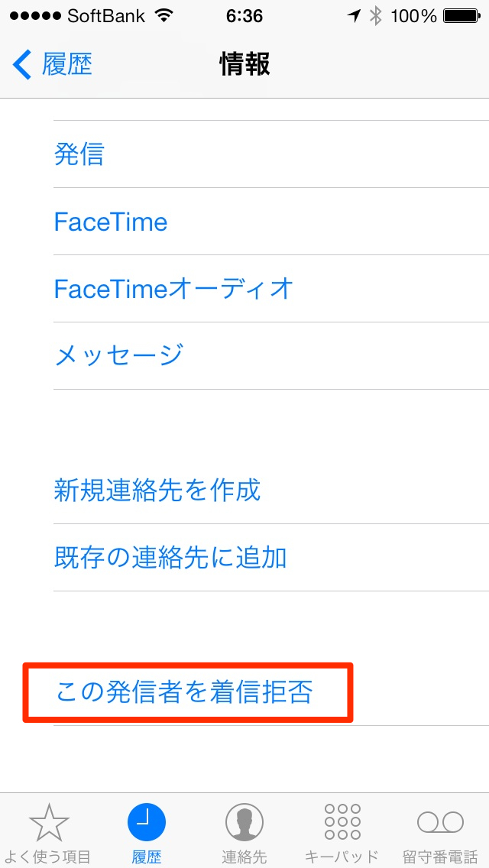Tap the SoftBank carrier label
Image resolution: width=489 pixels, height=868 pixels.
click(x=105, y=16)
